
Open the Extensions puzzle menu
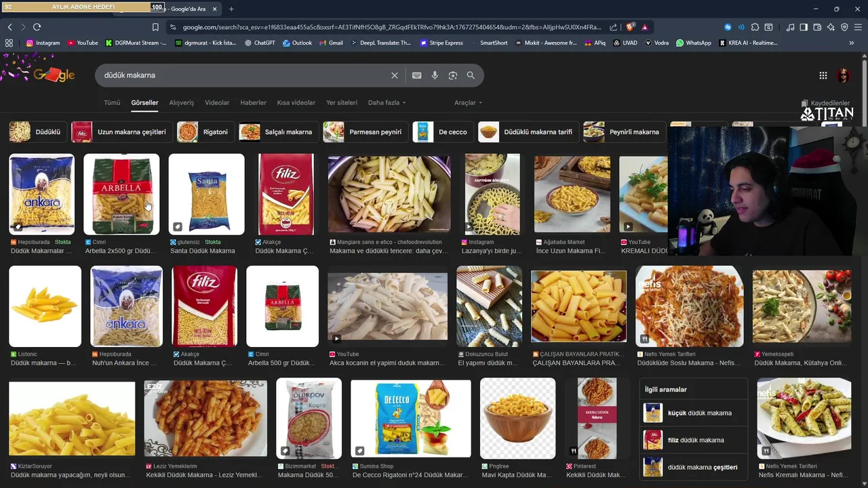tap(755, 27)
